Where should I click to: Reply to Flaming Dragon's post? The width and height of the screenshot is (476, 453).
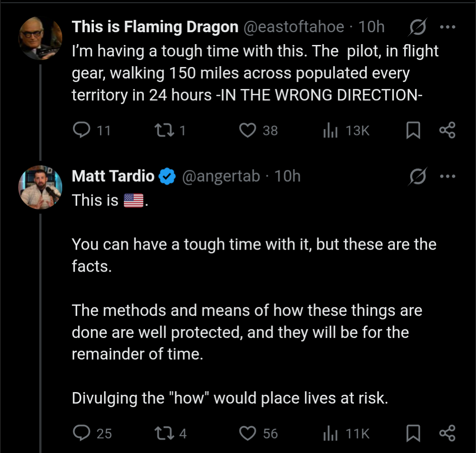pyautogui.click(x=82, y=130)
